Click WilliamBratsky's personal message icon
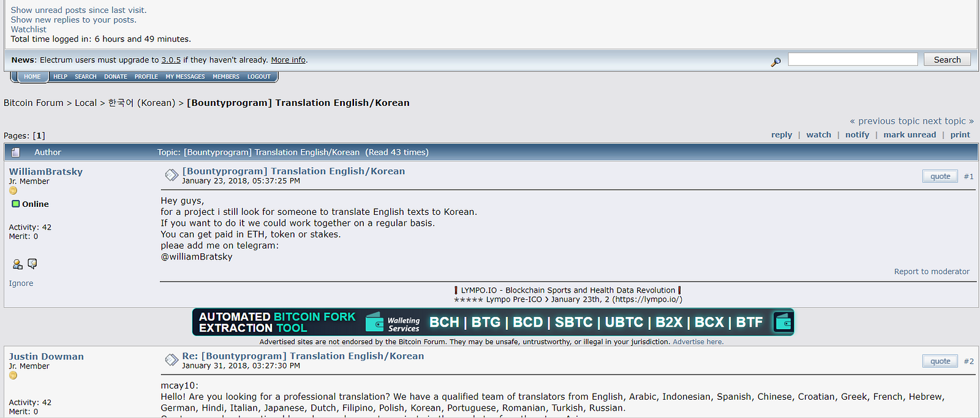The height and width of the screenshot is (418, 980). click(x=32, y=264)
